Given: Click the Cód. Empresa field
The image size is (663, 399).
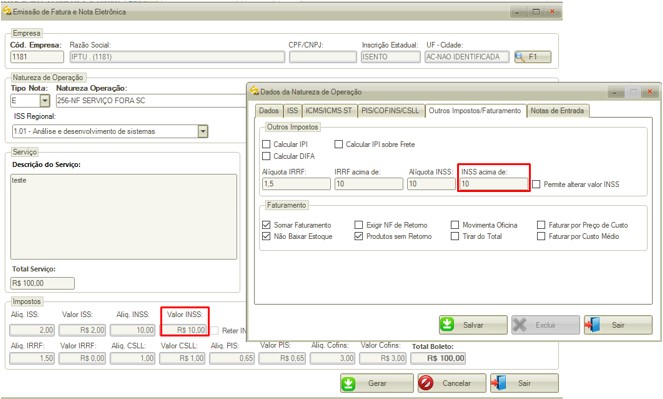Looking at the screenshot, I should 37,57.
